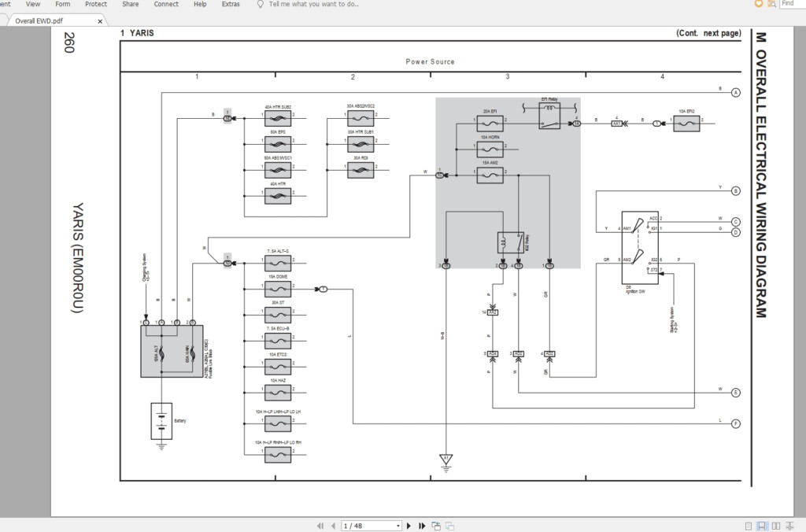Click the advanced search icon beside Find
This screenshot has width=806, height=532.
[x=771, y=4]
